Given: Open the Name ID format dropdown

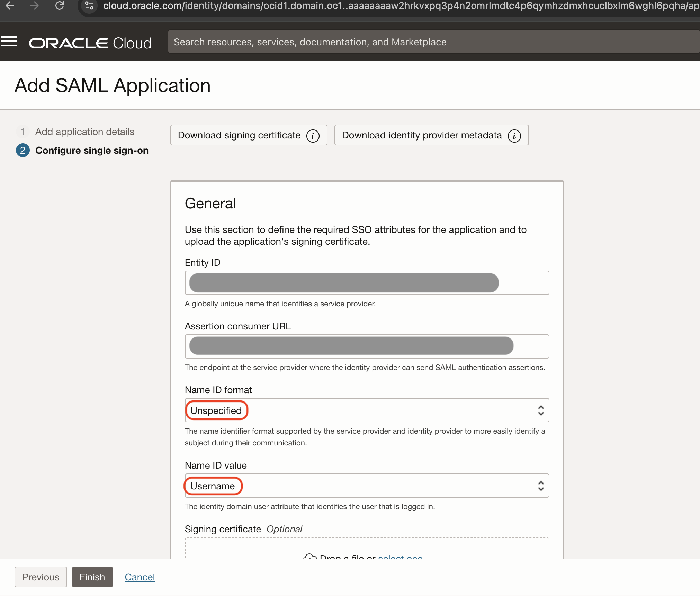Looking at the screenshot, I should click(x=366, y=410).
